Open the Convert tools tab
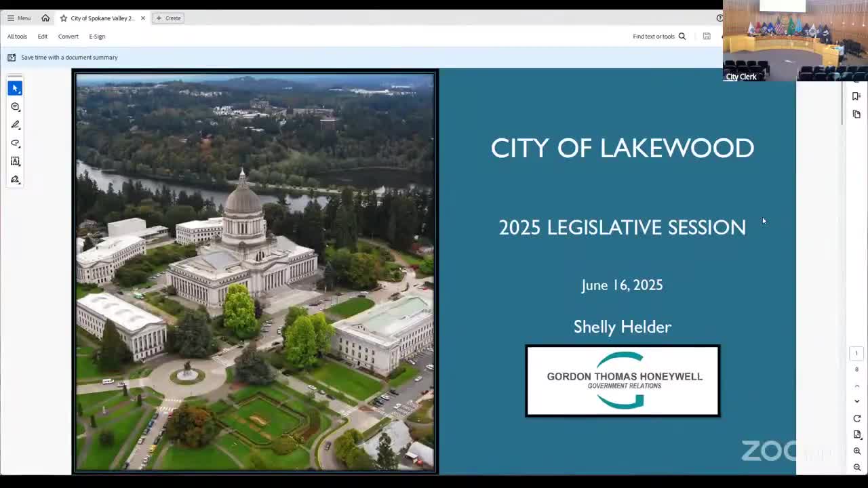 [x=68, y=37]
